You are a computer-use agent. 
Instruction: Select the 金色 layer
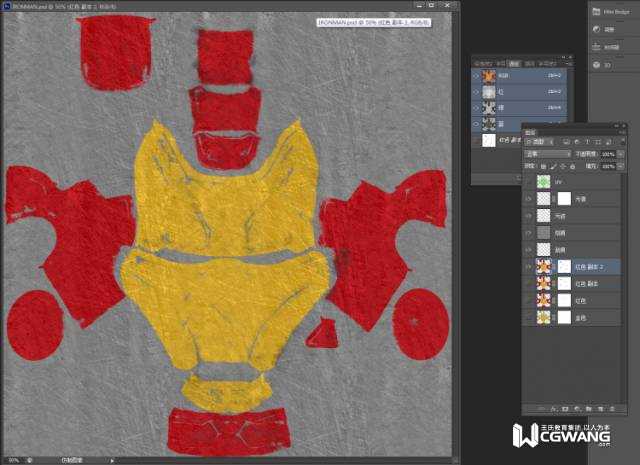(572, 318)
